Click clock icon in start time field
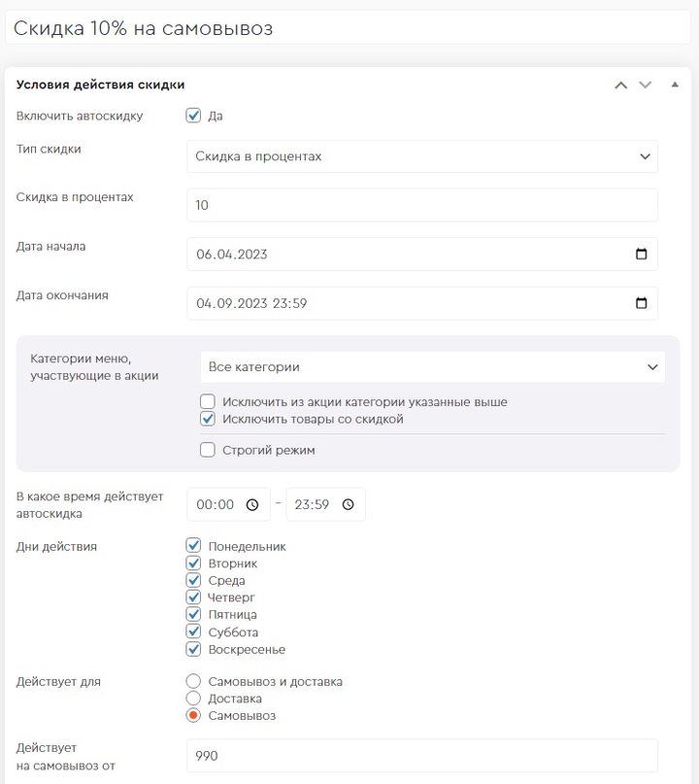699x784 pixels. click(x=252, y=505)
